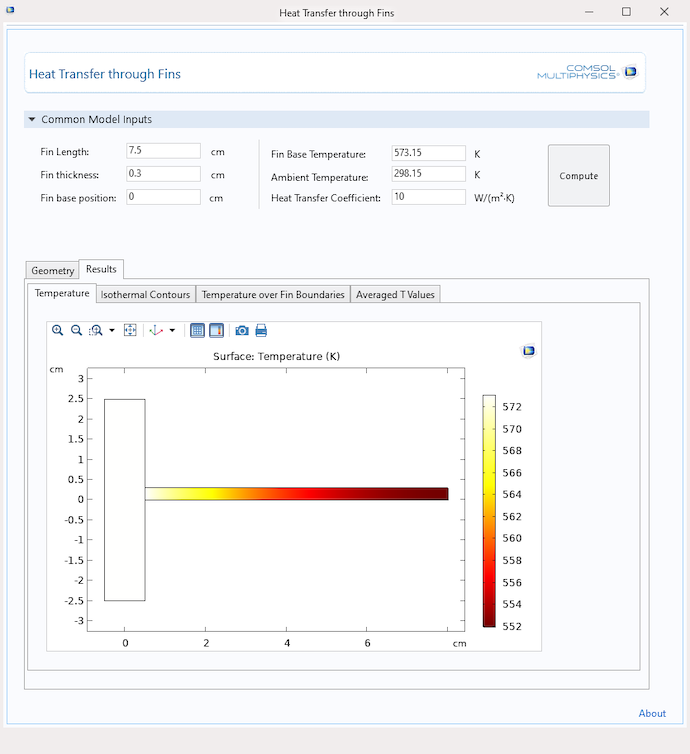Click the Zoom Extents icon
The image size is (690, 754).
point(130,330)
